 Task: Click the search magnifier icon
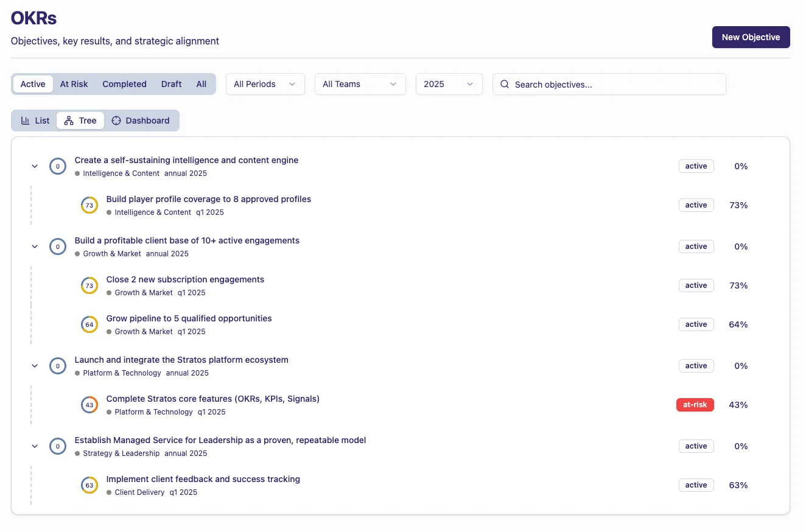coord(505,84)
